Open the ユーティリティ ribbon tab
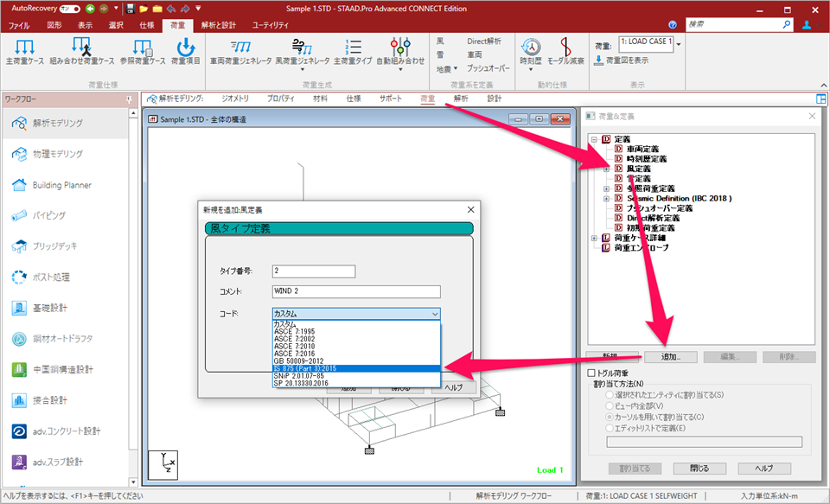Image resolution: width=830 pixels, height=504 pixels. (271, 25)
